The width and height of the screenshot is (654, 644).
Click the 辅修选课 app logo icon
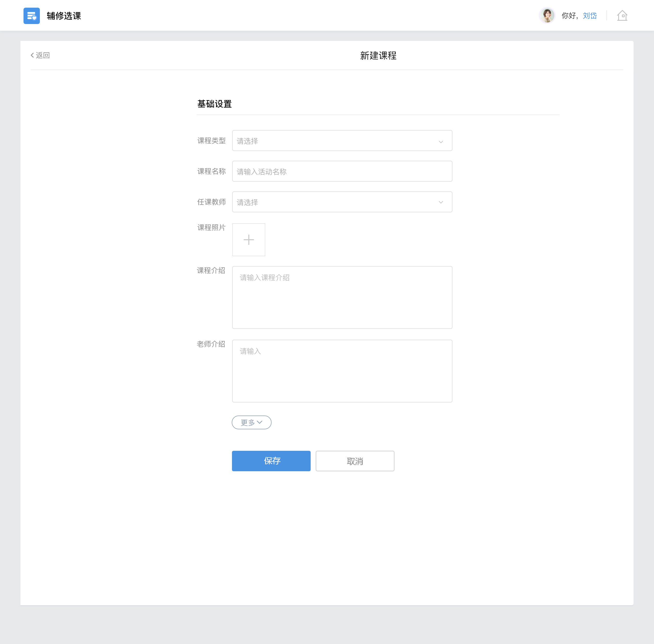point(31,16)
